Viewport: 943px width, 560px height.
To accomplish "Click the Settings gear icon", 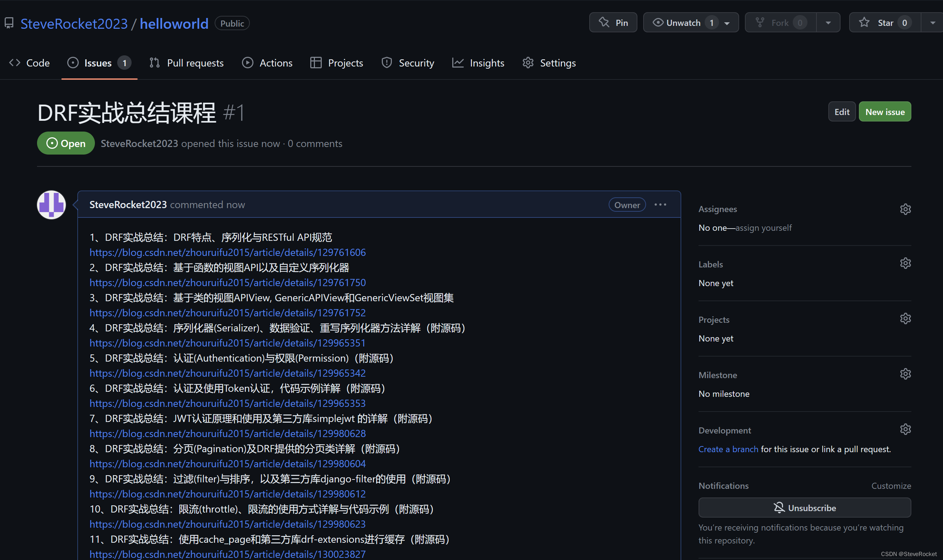I will tap(528, 63).
